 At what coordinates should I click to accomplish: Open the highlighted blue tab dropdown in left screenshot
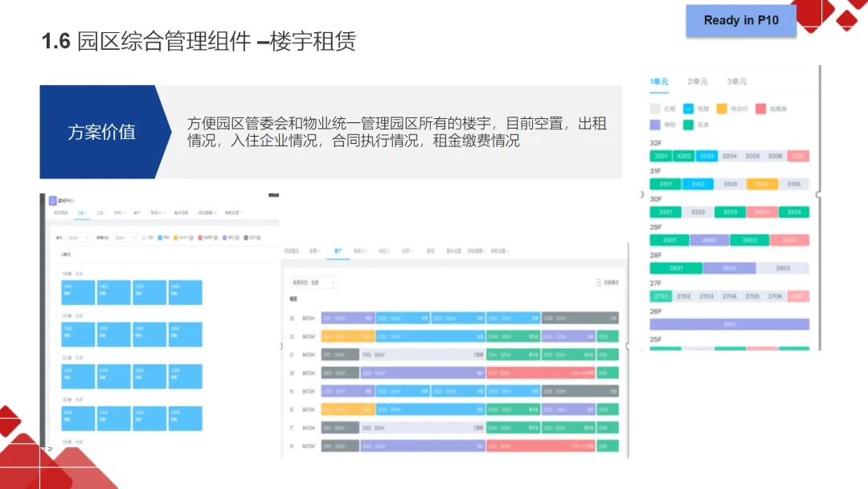point(82,212)
